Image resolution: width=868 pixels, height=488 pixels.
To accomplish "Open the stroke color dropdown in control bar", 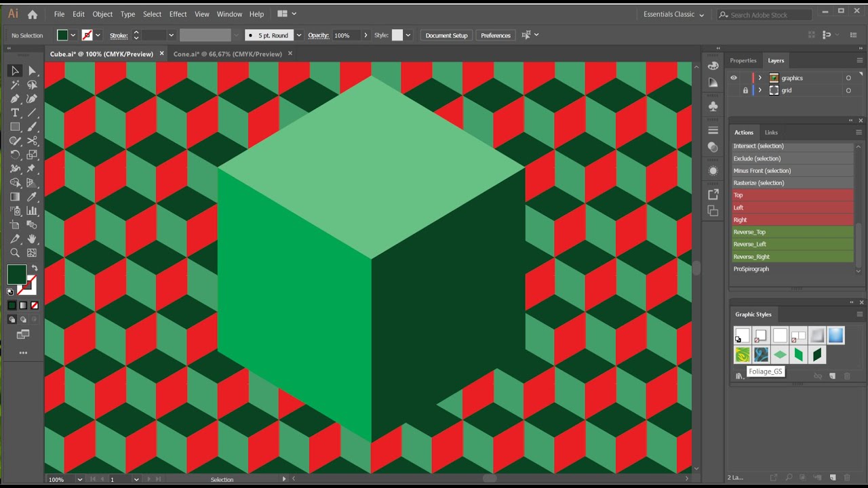I will coord(98,35).
